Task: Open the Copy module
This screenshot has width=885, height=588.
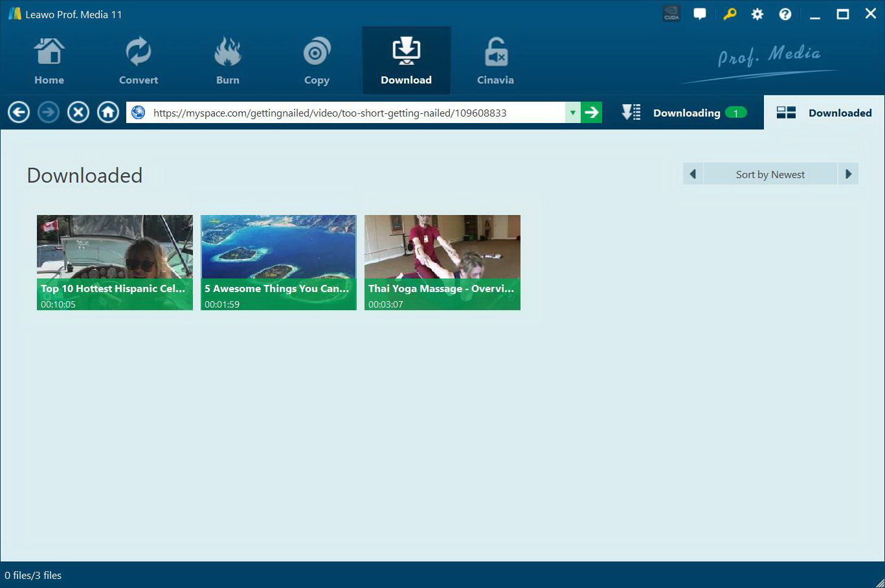Action: point(317,60)
